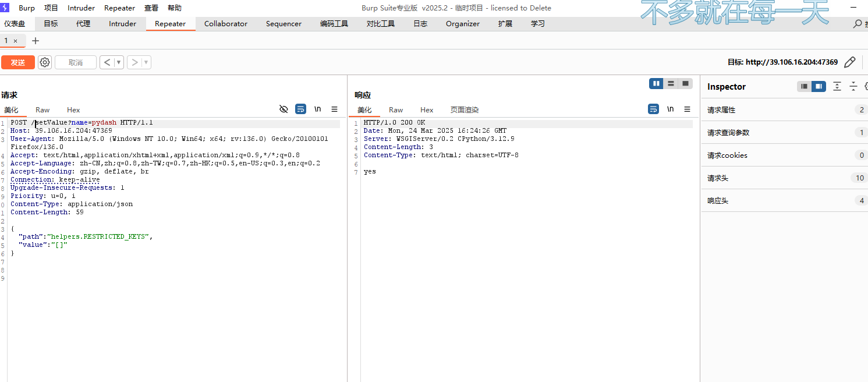Click the "Content-Type: application/json" request header
This screenshot has width=868, height=382.
(x=72, y=204)
